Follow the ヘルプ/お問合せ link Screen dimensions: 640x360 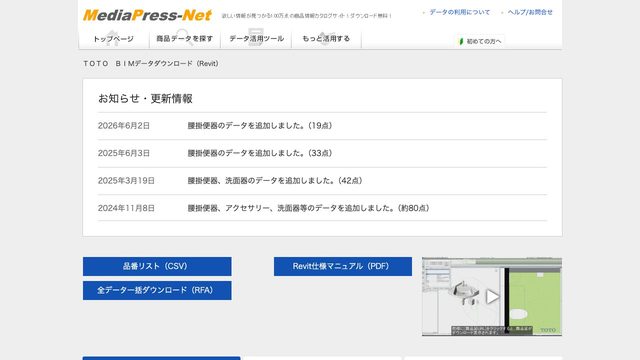(530, 12)
